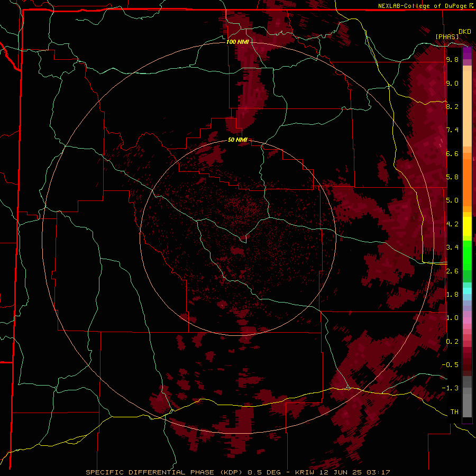Click the [PHAS] label near the legend

pos(447,36)
